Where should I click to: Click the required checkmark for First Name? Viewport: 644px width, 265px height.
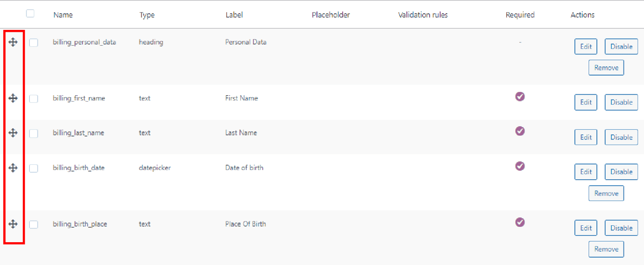coord(520,96)
